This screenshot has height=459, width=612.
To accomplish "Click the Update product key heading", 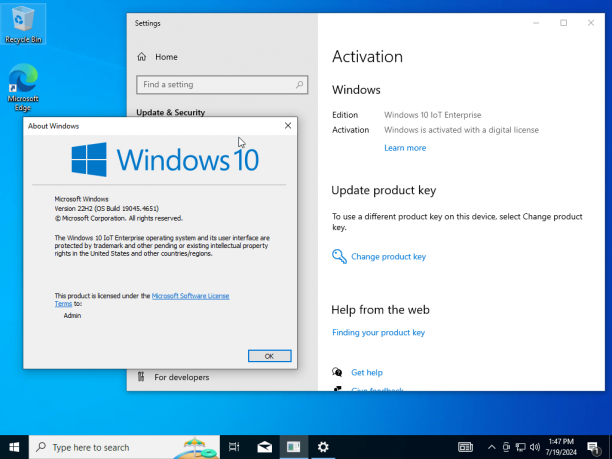I will click(x=384, y=190).
